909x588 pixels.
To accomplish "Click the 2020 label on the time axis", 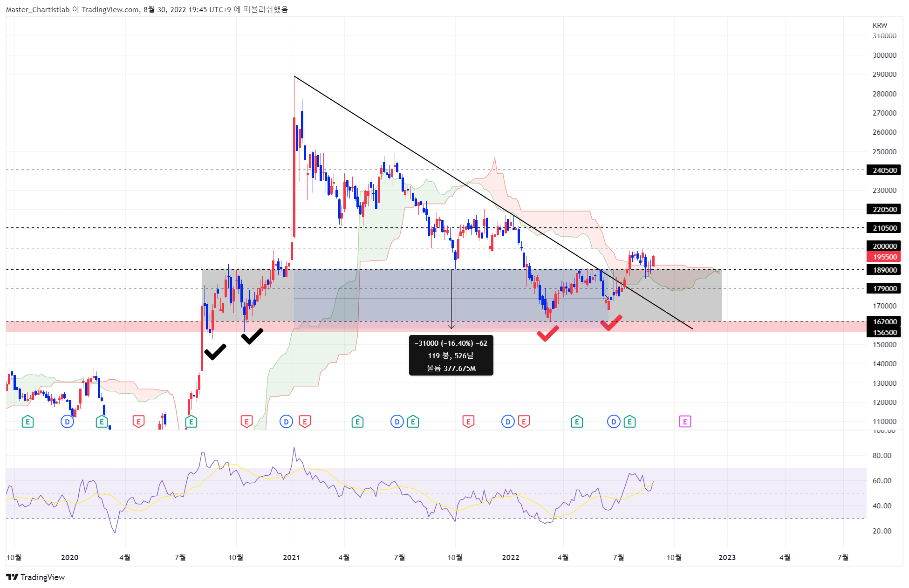I will (x=69, y=558).
